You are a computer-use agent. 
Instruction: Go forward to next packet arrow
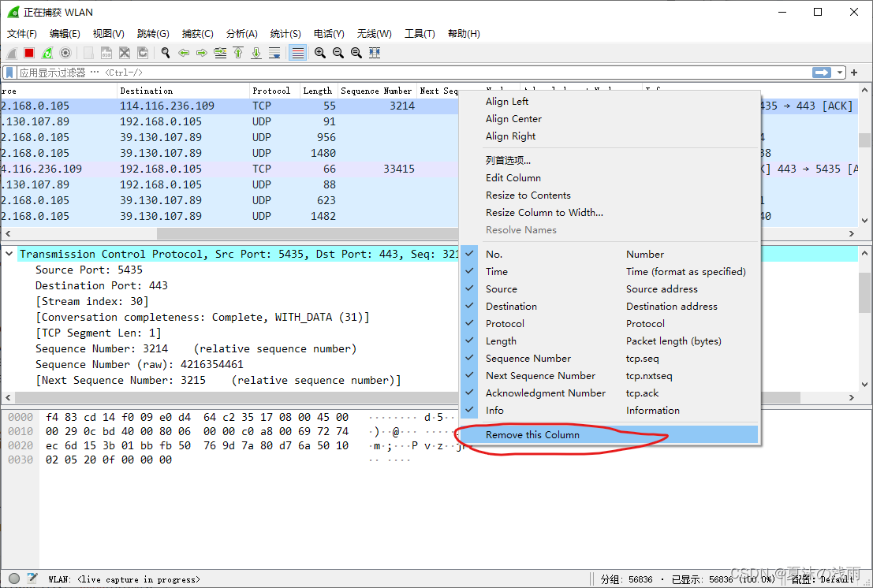[x=202, y=53]
